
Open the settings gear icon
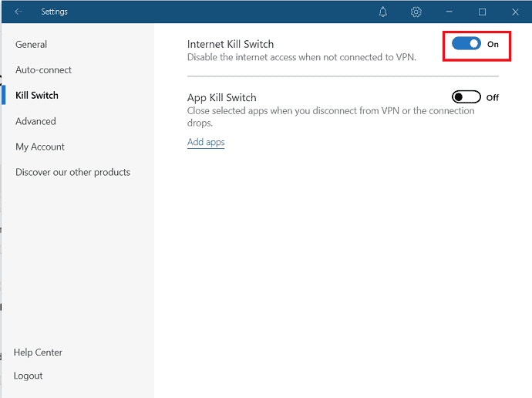click(416, 12)
